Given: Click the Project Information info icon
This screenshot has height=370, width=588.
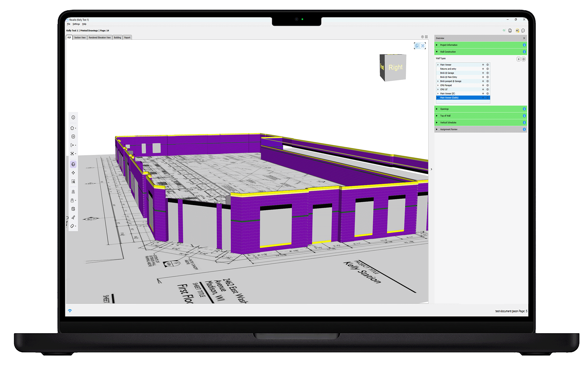Looking at the screenshot, I should [524, 45].
